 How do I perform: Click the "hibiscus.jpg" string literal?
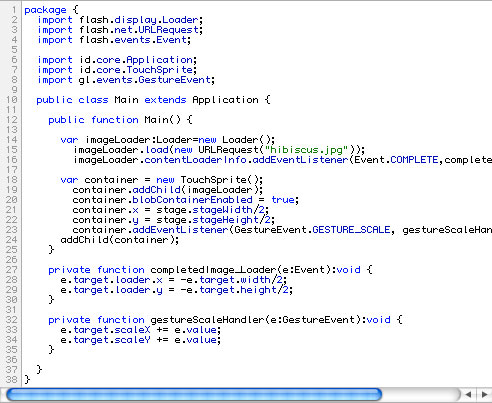pos(306,150)
